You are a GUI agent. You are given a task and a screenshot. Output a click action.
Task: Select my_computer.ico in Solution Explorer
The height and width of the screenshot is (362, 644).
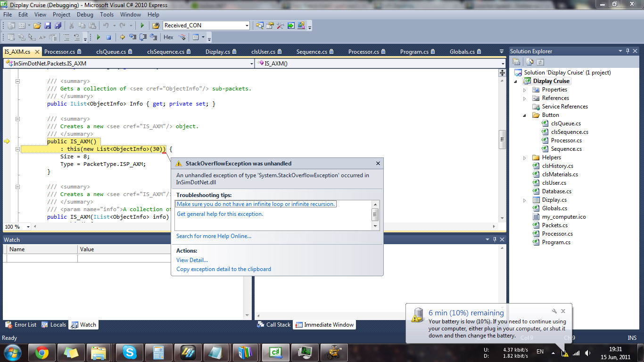coord(565,217)
